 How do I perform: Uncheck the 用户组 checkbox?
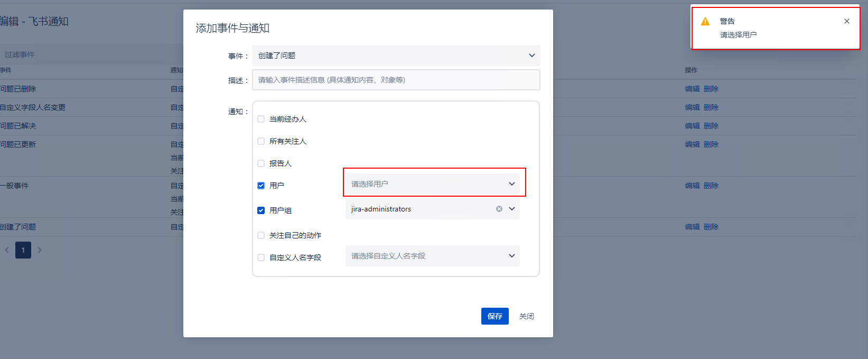(x=261, y=210)
